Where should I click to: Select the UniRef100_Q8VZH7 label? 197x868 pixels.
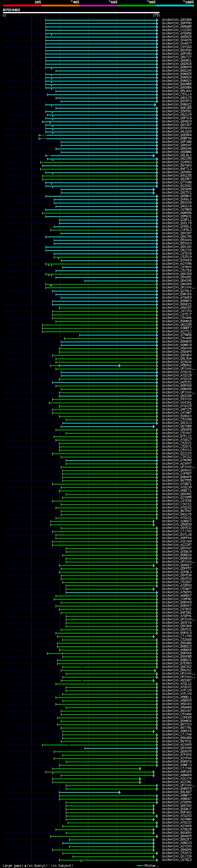(177, 233)
